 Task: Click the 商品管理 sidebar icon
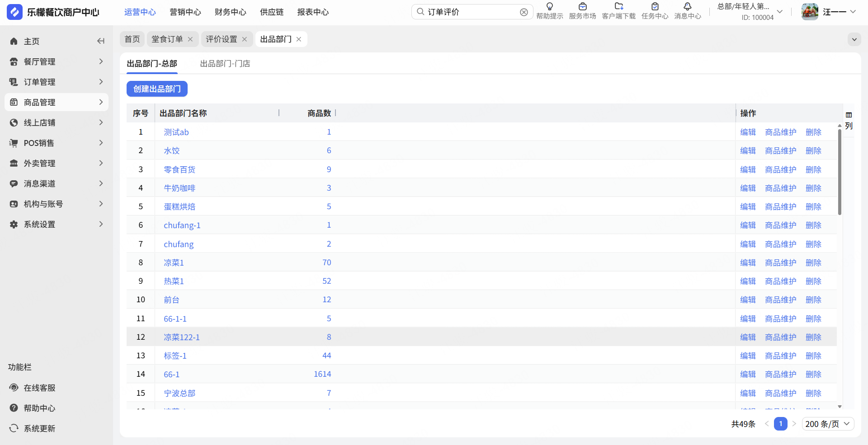(x=14, y=102)
